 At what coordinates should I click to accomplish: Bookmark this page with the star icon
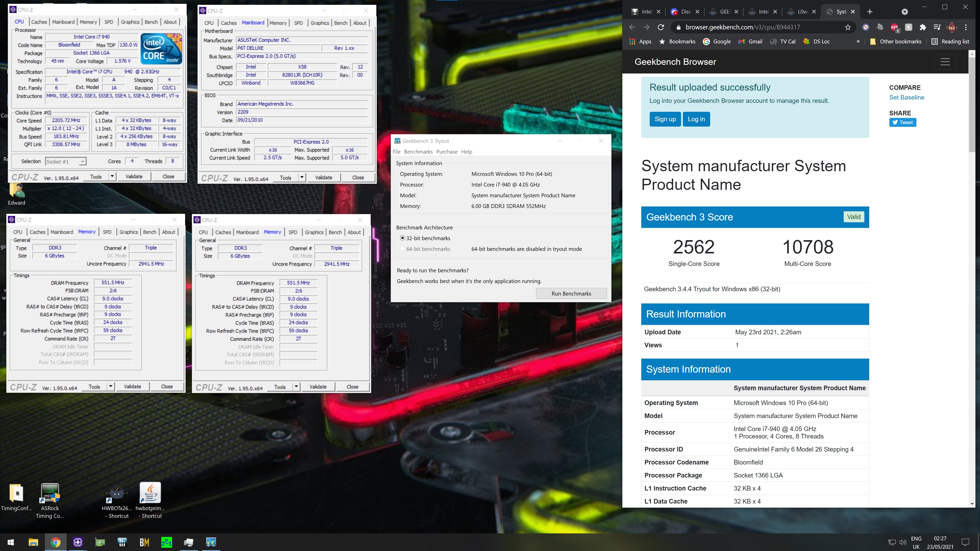(848, 27)
